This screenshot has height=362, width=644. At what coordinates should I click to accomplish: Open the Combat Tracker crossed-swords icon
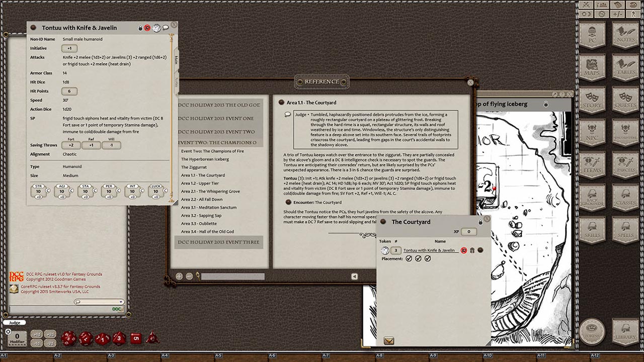586,6
